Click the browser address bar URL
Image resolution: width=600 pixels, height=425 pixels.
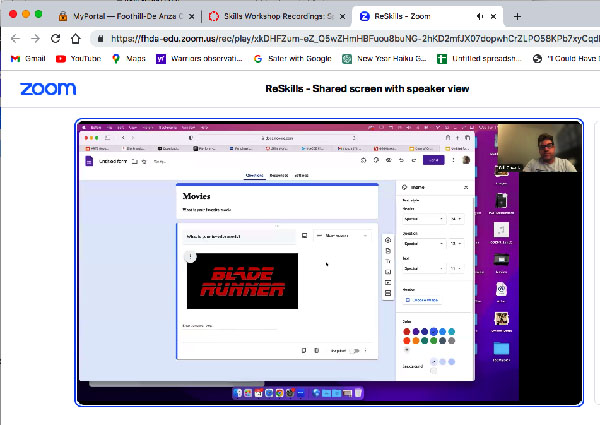354,38
